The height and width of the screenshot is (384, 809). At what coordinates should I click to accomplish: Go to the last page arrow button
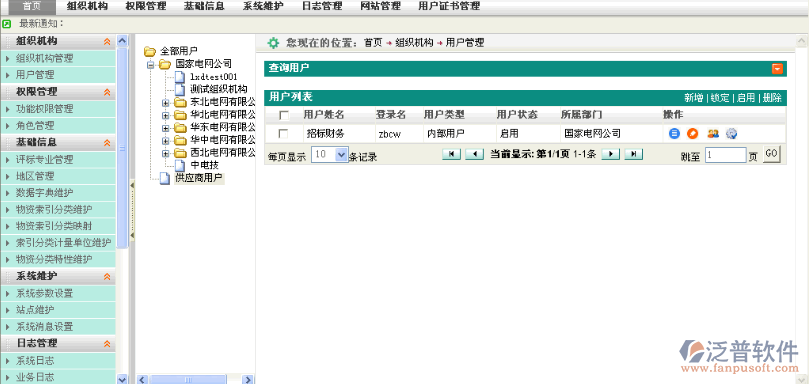click(x=634, y=154)
